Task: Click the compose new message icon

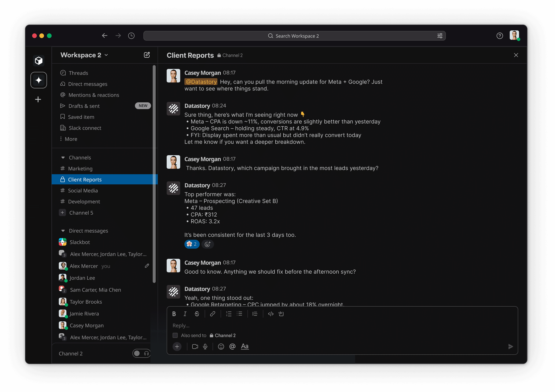Action: (x=147, y=55)
